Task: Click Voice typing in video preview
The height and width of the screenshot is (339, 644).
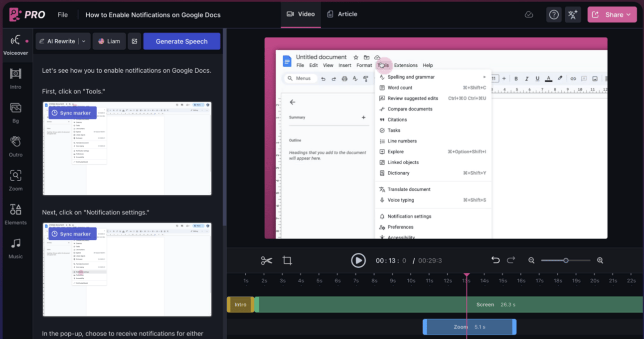Action: point(401,200)
